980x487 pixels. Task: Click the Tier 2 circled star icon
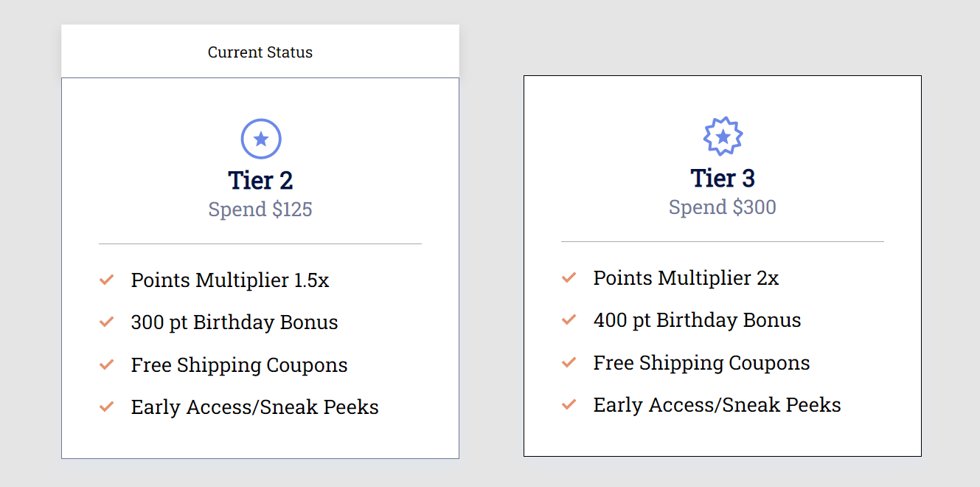point(261,139)
